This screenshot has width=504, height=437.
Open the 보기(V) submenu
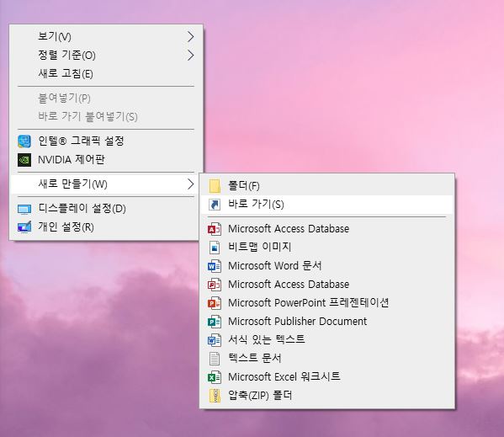point(106,37)
